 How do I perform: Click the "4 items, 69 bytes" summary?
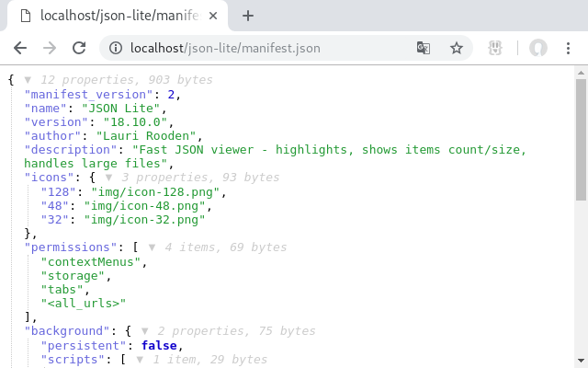point(226,247)
